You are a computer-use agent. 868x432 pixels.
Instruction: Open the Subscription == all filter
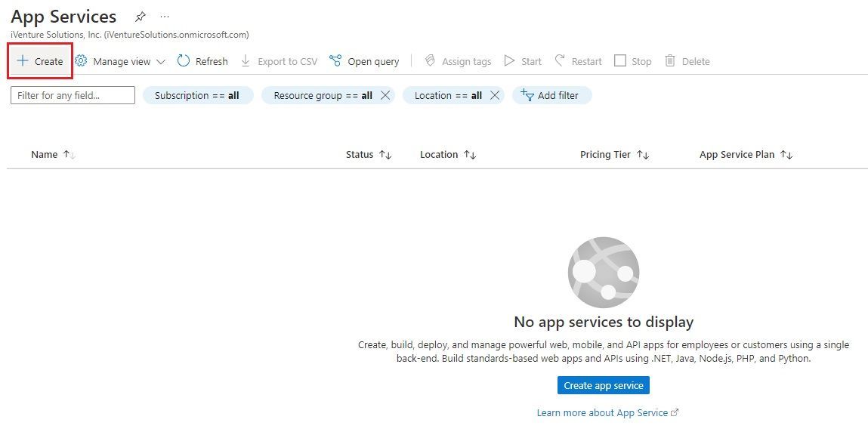point(198,95)
